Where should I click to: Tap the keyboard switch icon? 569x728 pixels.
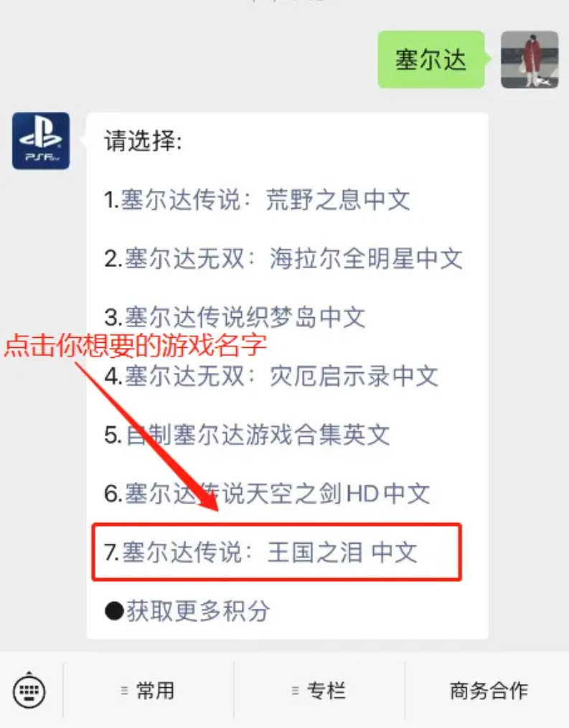point(29,691)
